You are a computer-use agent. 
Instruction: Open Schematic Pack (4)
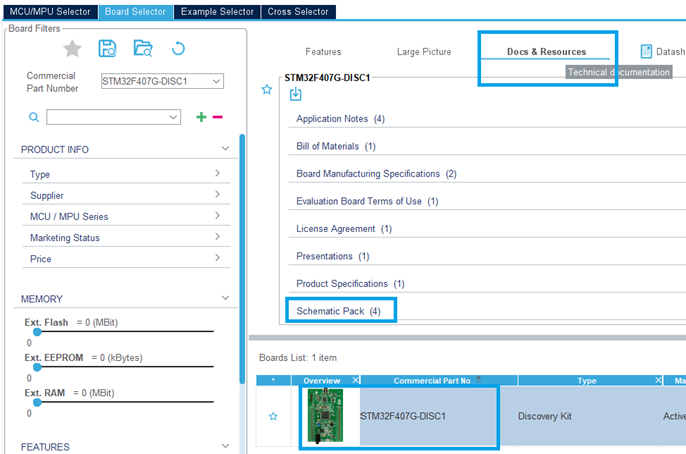click(x=338, y=311)
